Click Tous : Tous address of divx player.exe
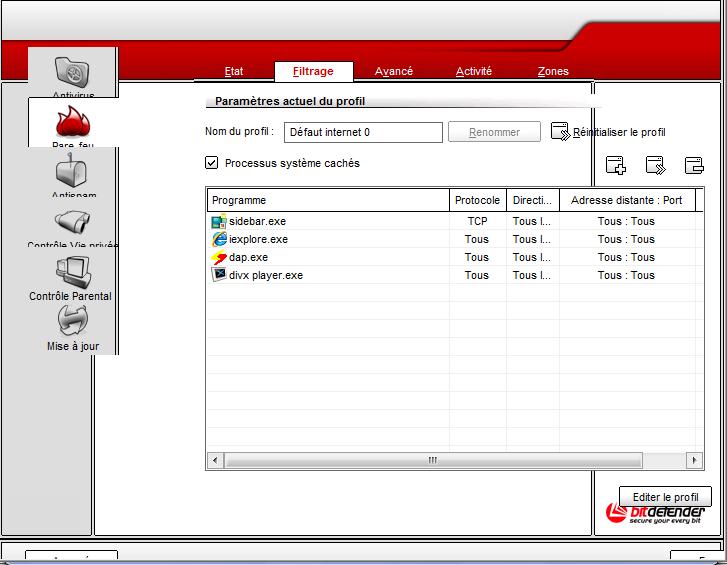The height and width of the screenshot is (565, 727). 626,275
